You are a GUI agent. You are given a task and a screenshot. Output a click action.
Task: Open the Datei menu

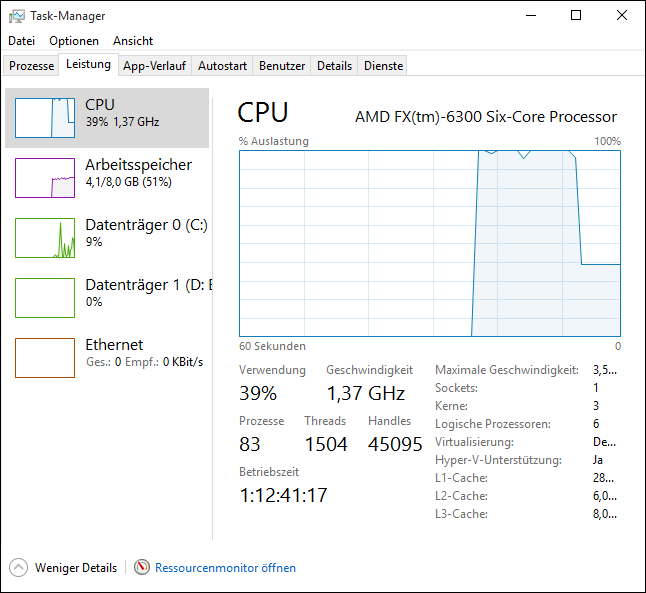pos(21,41)
